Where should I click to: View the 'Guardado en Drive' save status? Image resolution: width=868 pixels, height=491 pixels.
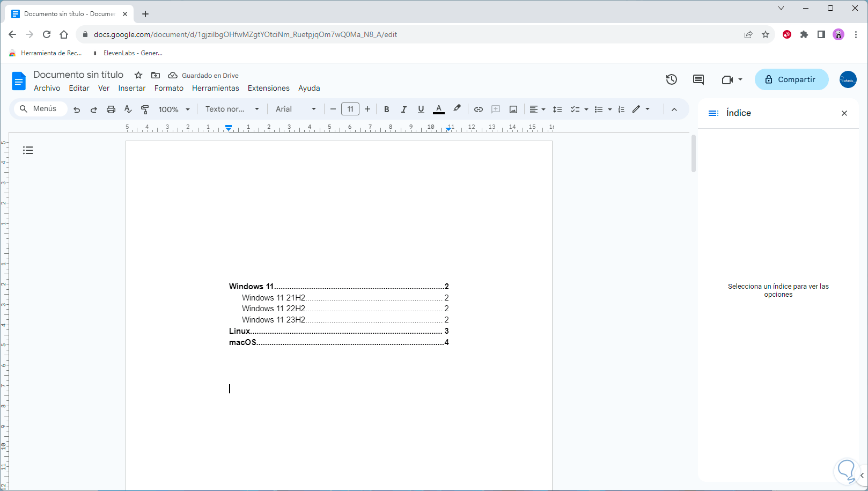pos(203,75)
